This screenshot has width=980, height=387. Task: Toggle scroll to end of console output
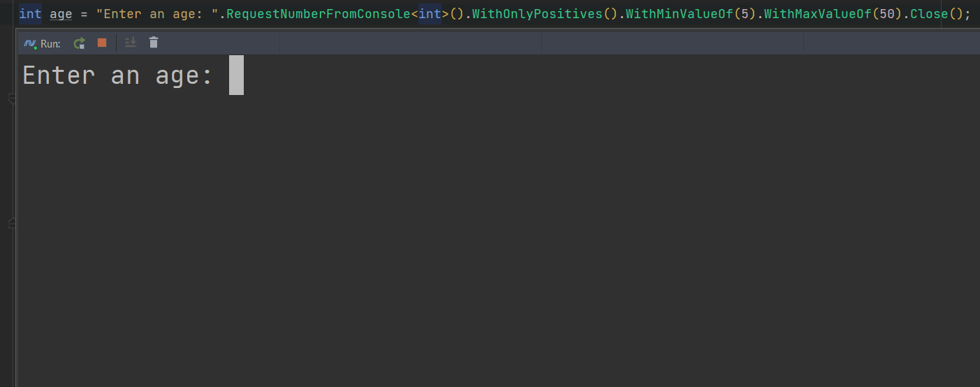tap(130, 43)
